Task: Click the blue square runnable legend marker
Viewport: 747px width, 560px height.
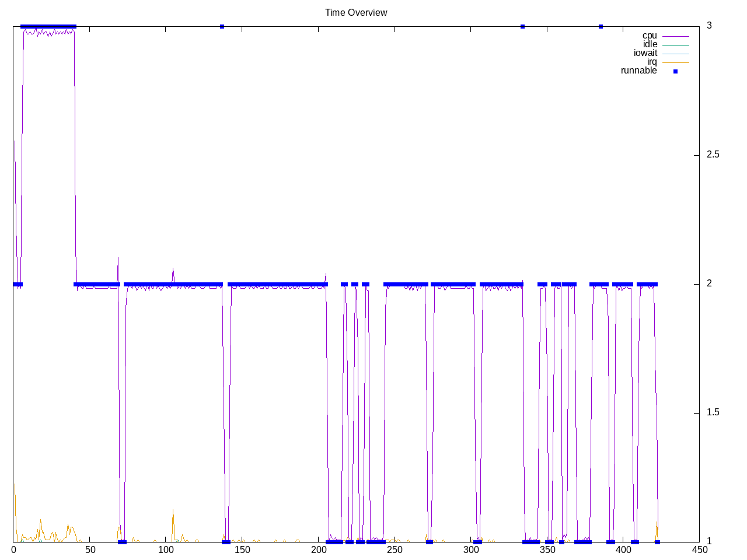Action: pyautogui.click(x=675, y=71)
